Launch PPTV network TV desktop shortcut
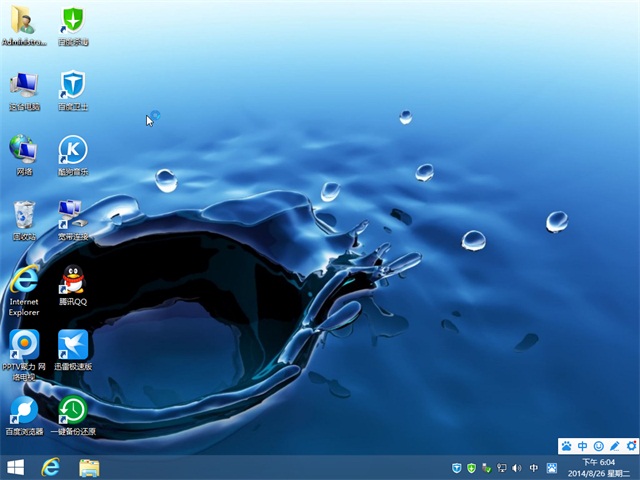This screenshot has width=640, height=480. coord(24,346)
